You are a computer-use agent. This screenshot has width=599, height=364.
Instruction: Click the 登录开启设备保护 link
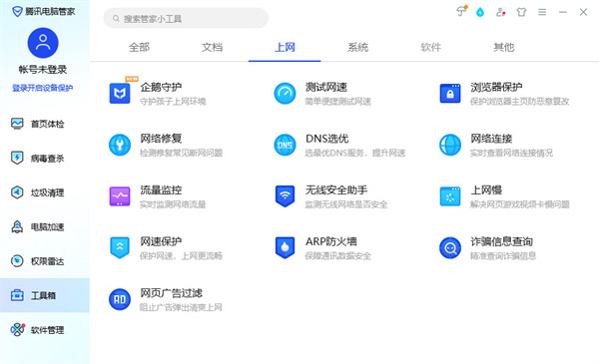43,88
